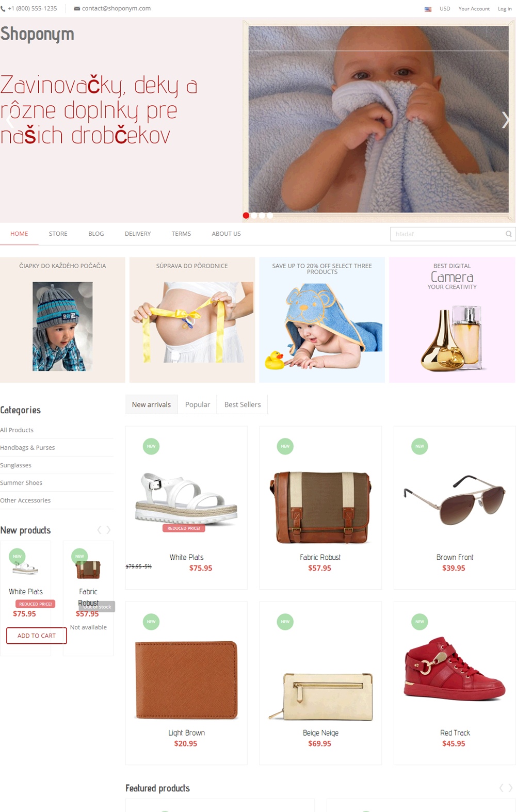516x812 pixels.
Task: Go to the previous Featured products item
Action: 501,788
